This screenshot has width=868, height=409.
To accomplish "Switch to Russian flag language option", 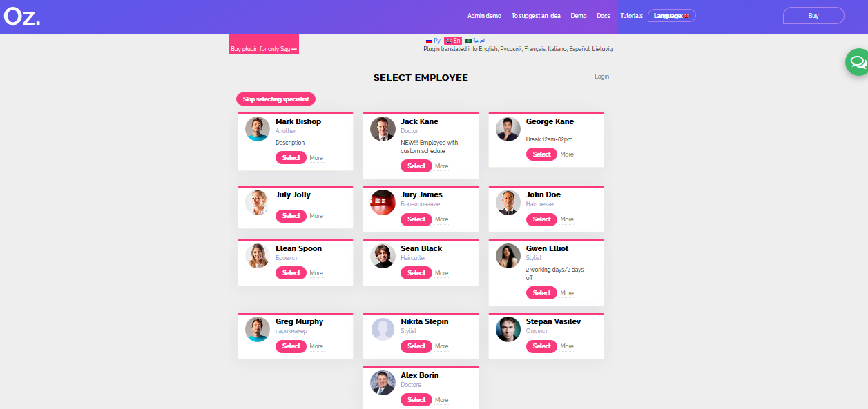I will [x=433, y=41].
